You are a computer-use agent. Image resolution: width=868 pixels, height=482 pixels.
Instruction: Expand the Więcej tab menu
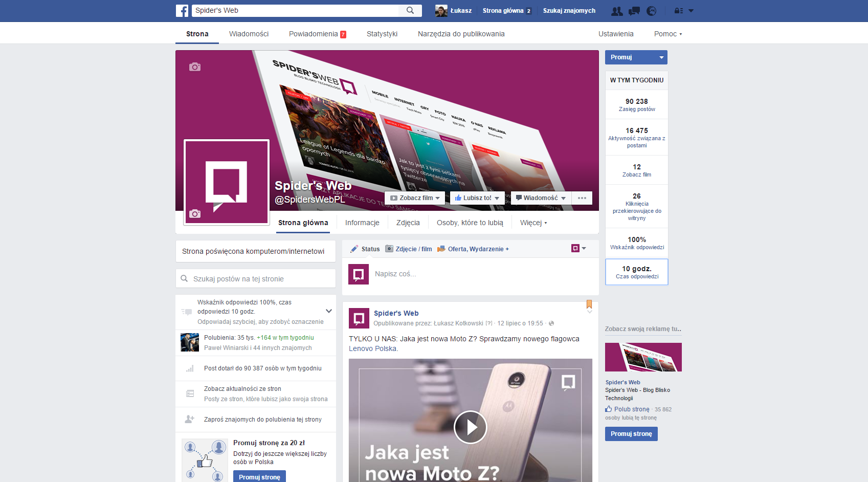click(533, 223)
